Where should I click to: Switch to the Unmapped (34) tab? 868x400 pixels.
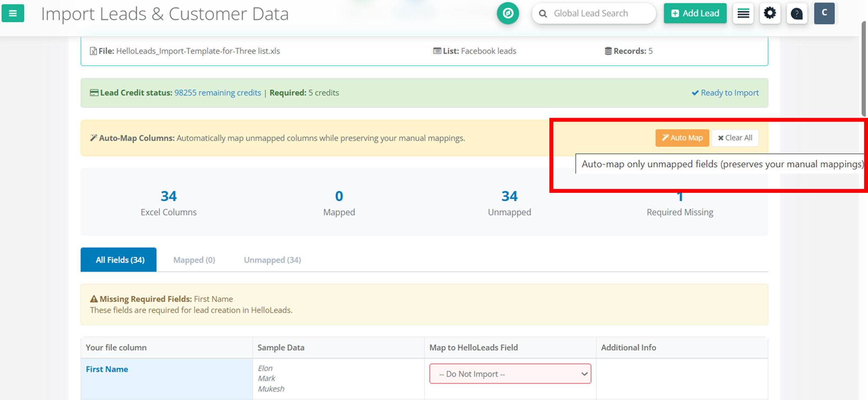[272, 260]
